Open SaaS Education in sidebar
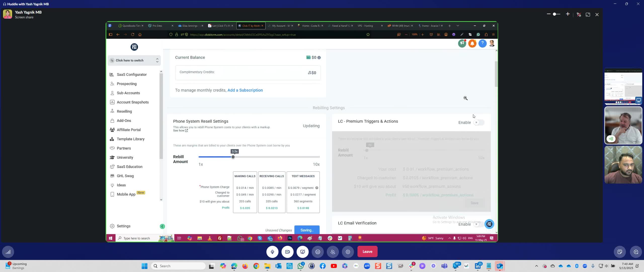This screenshot has height=272, width=644. (129, 167)
